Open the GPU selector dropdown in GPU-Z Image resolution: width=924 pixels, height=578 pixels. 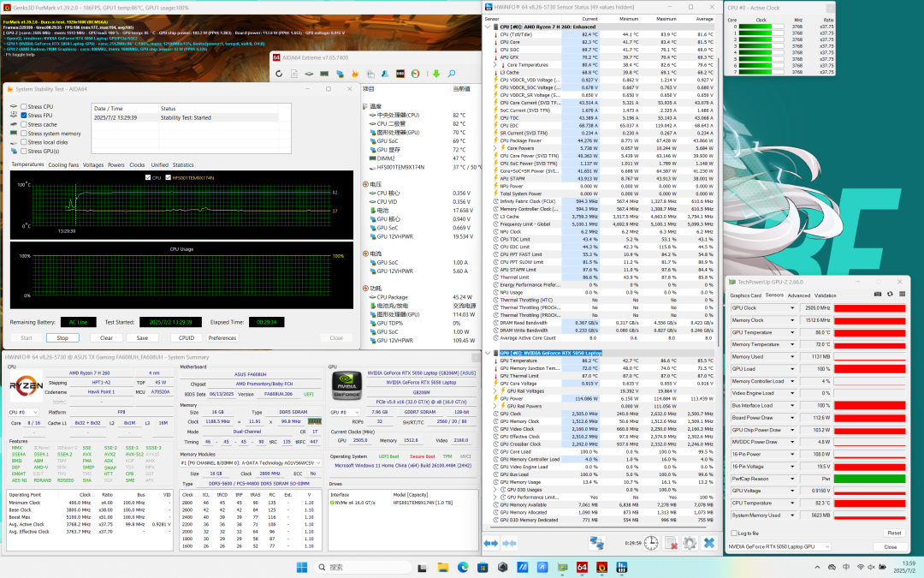click(x=779, y=546)
